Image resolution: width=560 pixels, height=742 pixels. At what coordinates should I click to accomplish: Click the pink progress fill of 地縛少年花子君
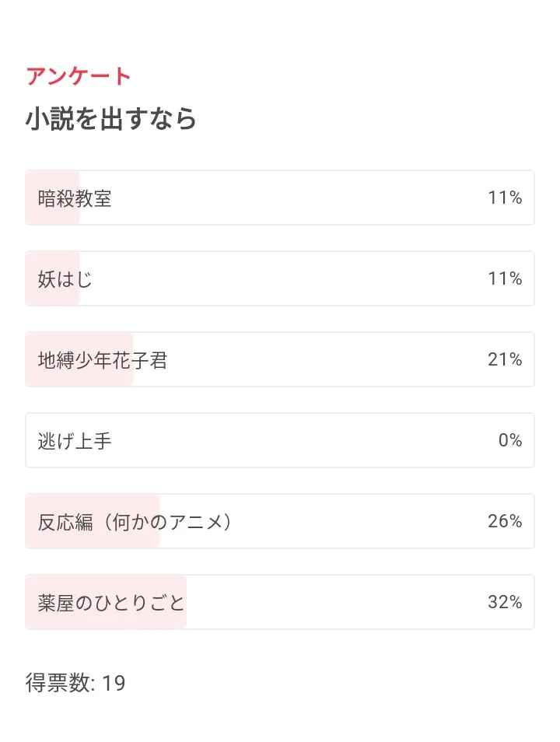(79, 378)
